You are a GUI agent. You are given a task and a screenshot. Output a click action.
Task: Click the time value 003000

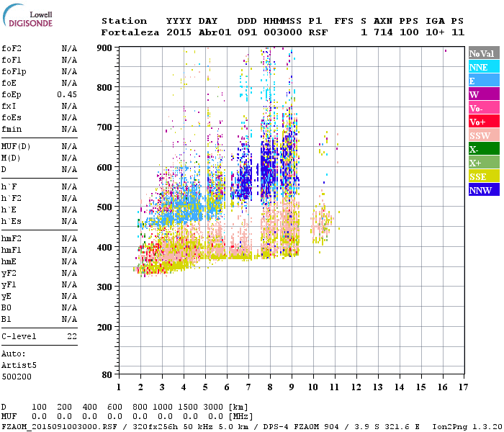pos(283,32)
